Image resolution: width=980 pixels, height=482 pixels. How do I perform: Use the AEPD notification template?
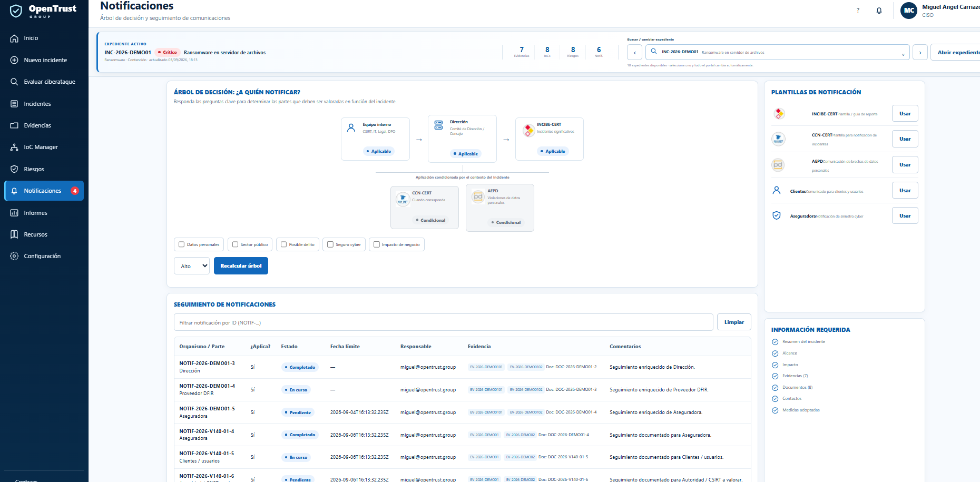pos(905,165)
